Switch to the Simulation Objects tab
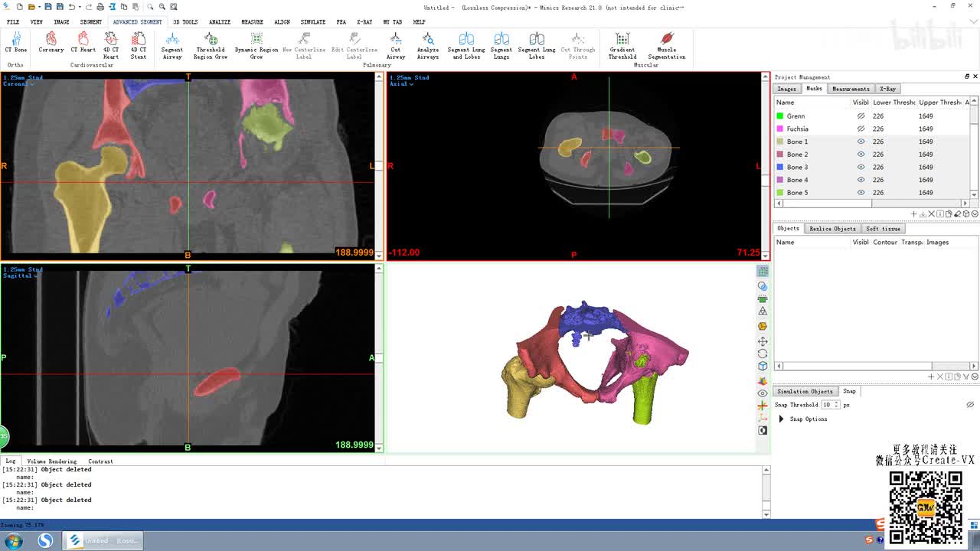 805,391
